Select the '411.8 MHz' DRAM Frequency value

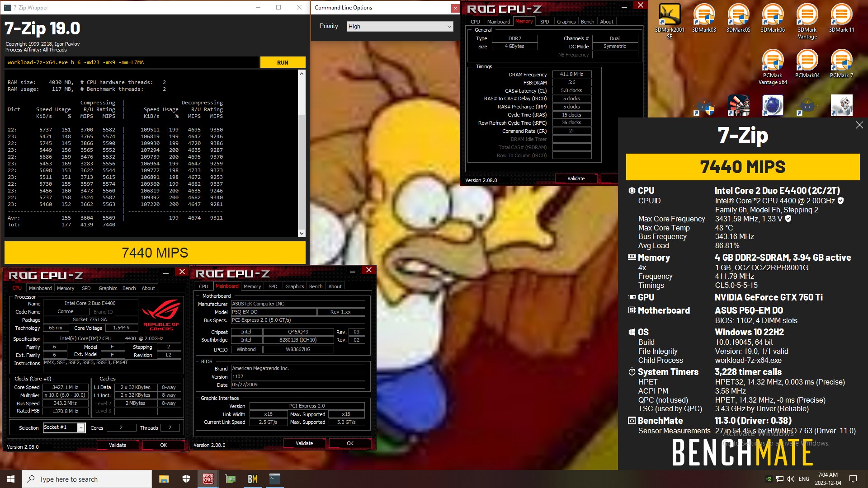571,74
